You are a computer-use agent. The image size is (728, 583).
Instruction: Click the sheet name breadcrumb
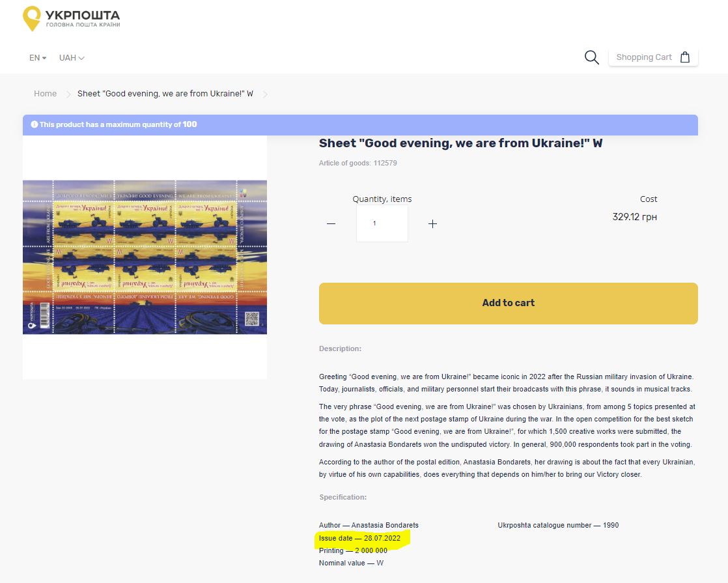(165, 93)
